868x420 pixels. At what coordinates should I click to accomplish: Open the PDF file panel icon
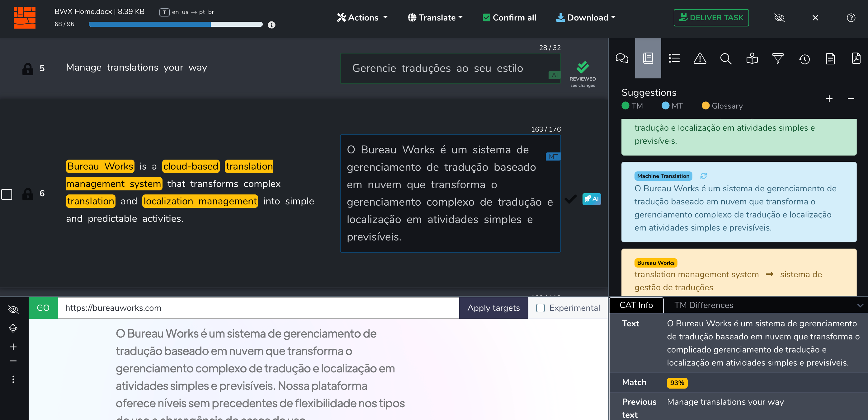856,58
